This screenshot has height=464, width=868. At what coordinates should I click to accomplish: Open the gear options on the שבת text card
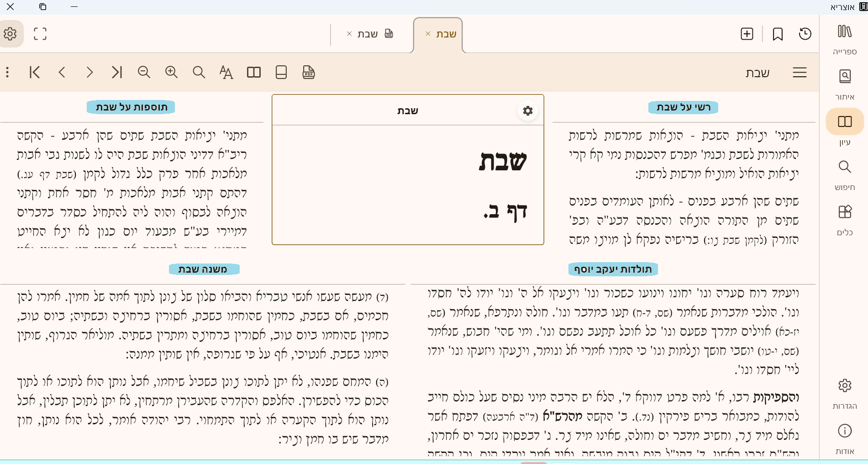(527, 110)
